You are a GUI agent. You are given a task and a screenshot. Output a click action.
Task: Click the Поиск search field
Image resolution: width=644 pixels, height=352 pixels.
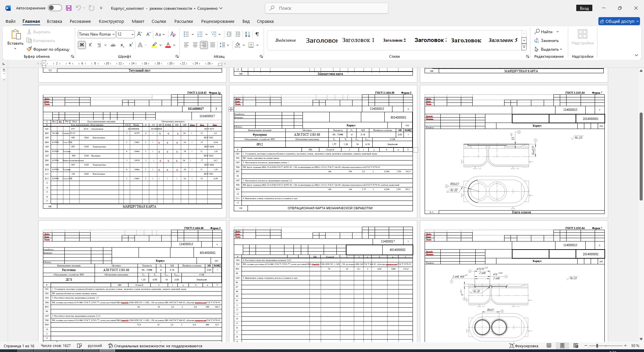pyautogui.click(x=327, y=8)
